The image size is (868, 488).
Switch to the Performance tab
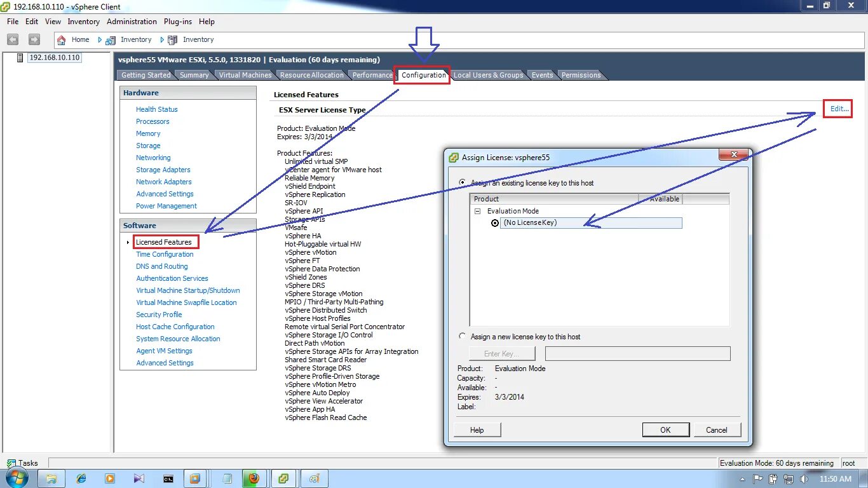(373, 75)
